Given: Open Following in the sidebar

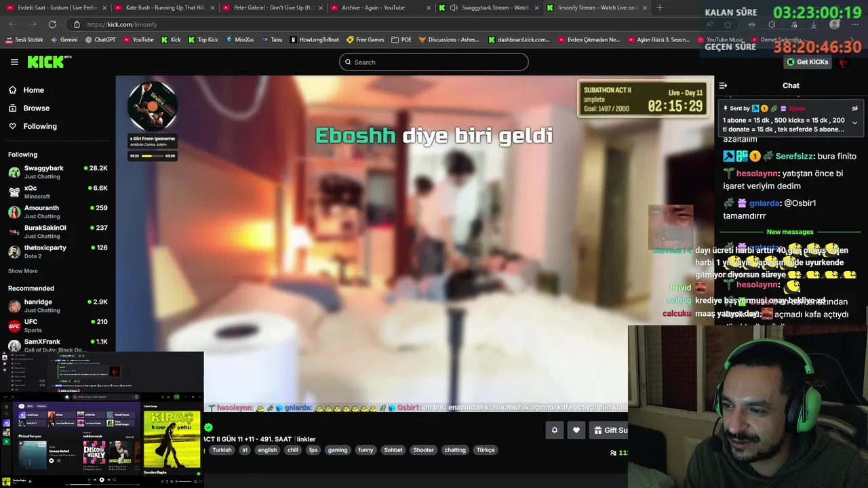Looking at the screenshot, I should 40,126.
